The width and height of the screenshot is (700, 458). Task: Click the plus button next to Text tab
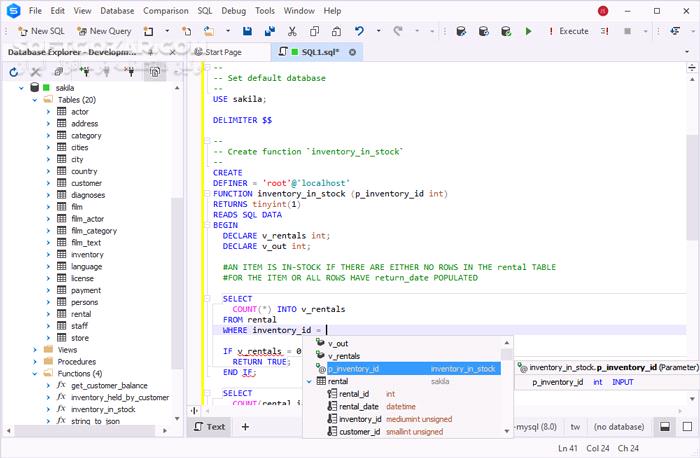pyautogui.click(x=245, y=427)
